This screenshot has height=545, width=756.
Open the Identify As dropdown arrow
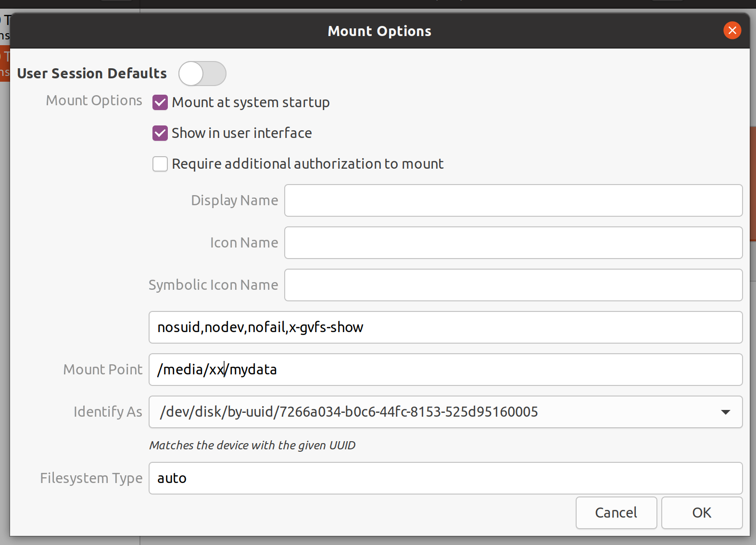coord(725,412)
